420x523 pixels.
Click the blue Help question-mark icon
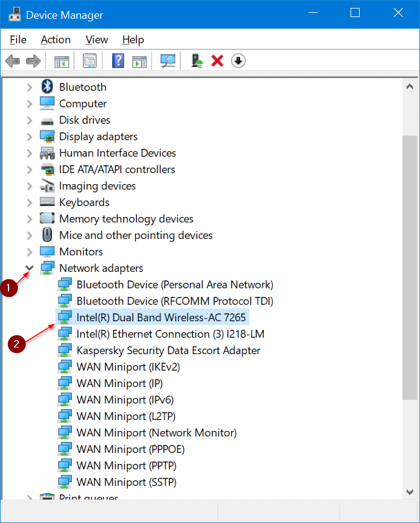click(x=118, y=61)
